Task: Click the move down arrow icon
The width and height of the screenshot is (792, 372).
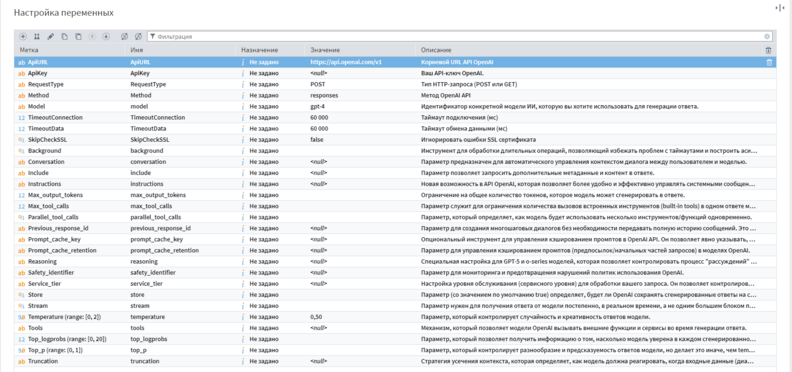Action: 106,36
